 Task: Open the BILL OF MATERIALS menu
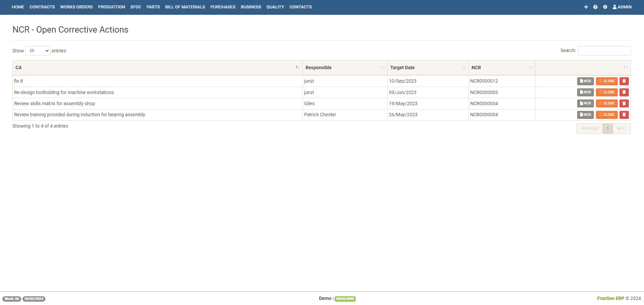[185, 7]
